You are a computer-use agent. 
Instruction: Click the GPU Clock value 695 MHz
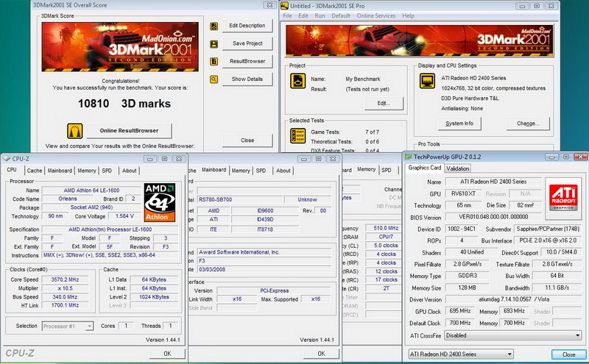459,311
